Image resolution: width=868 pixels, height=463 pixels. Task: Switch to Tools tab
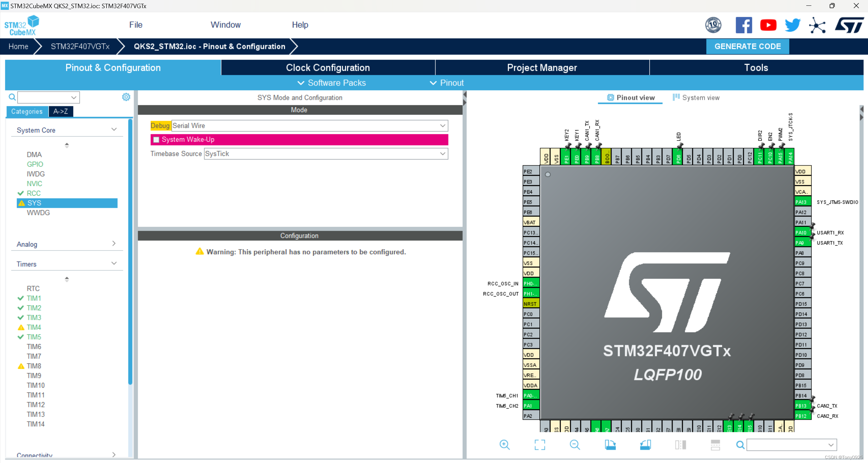point(756,68)
